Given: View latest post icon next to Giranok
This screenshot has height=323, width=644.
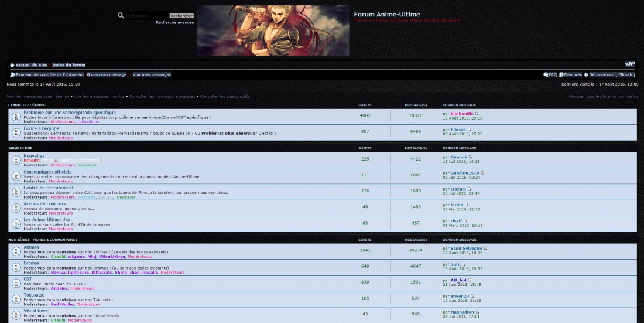Looking at the screenshot, I should pyautogui.click(x=471, y=157).
